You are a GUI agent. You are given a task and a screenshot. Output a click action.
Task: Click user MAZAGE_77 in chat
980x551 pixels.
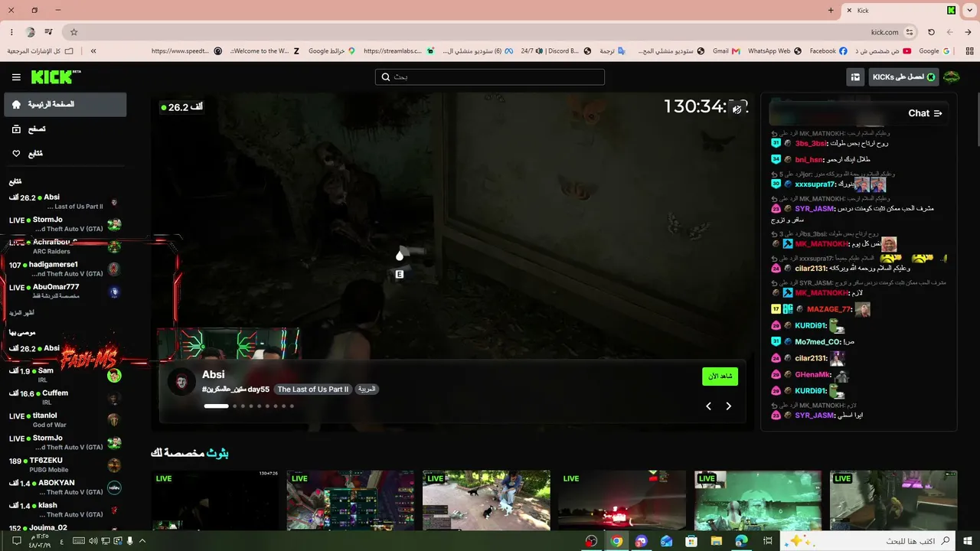click(x=829, y=309)
